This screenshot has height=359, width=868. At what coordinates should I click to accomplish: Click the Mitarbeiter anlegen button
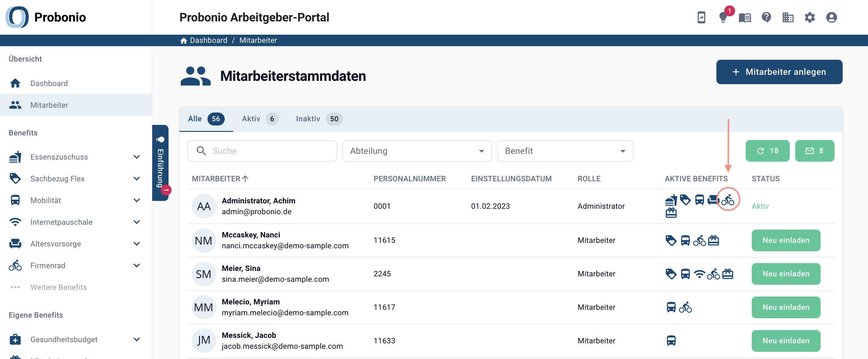click(779, 72)
